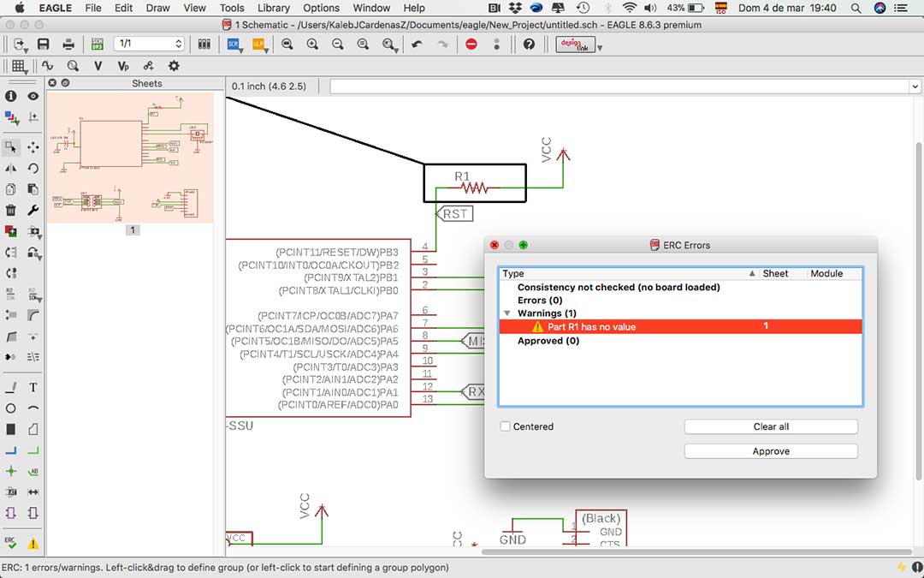The image size is (924, 578).
Task: Open the Add Part tool
Action: (x=10, y=230)
